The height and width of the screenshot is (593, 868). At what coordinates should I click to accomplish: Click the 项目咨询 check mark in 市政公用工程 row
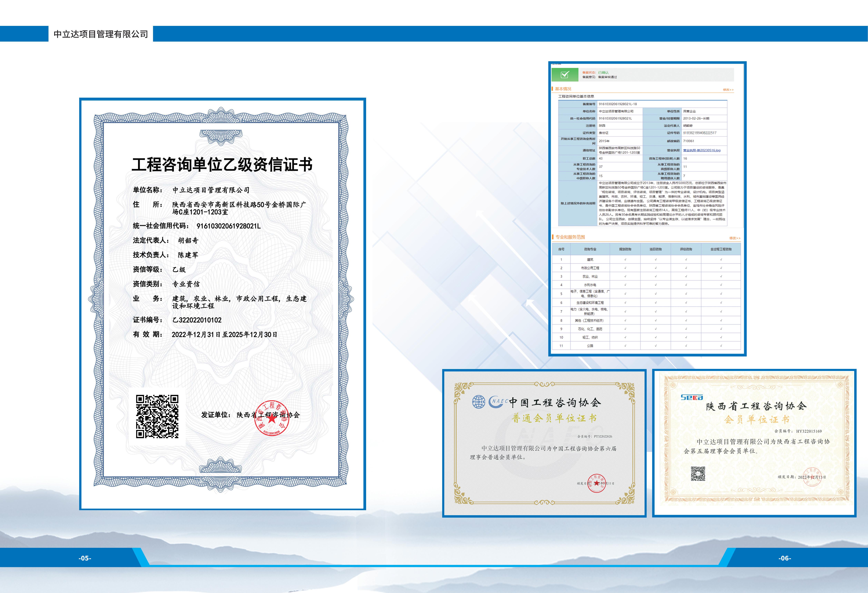pos(655,268)
